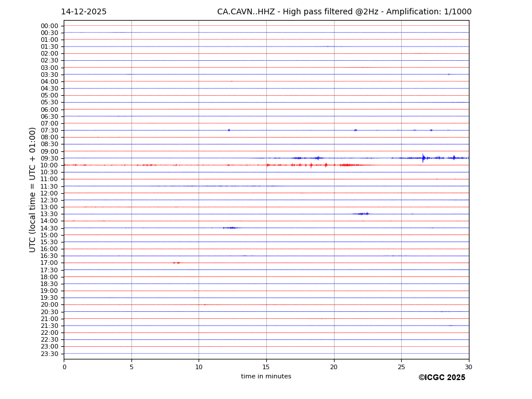Click the 30 tick on the time axis
The height and width of the screenshot is (399, 532).
(x=468, y=367)
